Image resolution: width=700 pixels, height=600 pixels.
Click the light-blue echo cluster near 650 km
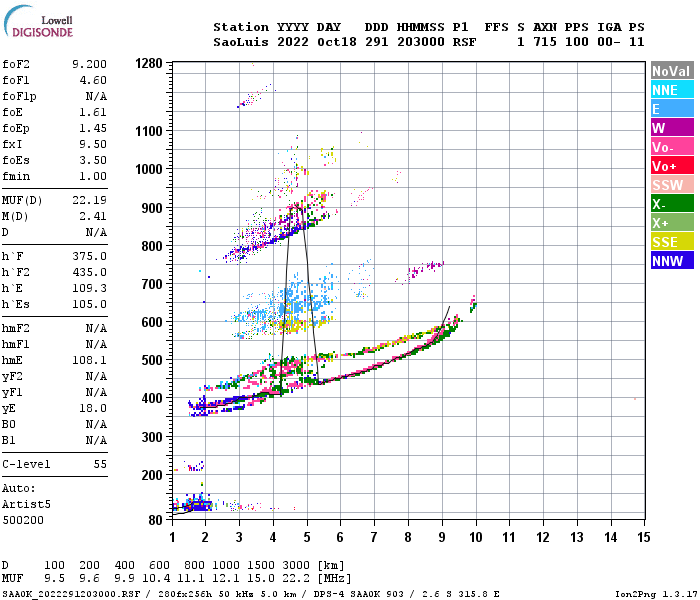pyautogui.click(x=295, y=299)
